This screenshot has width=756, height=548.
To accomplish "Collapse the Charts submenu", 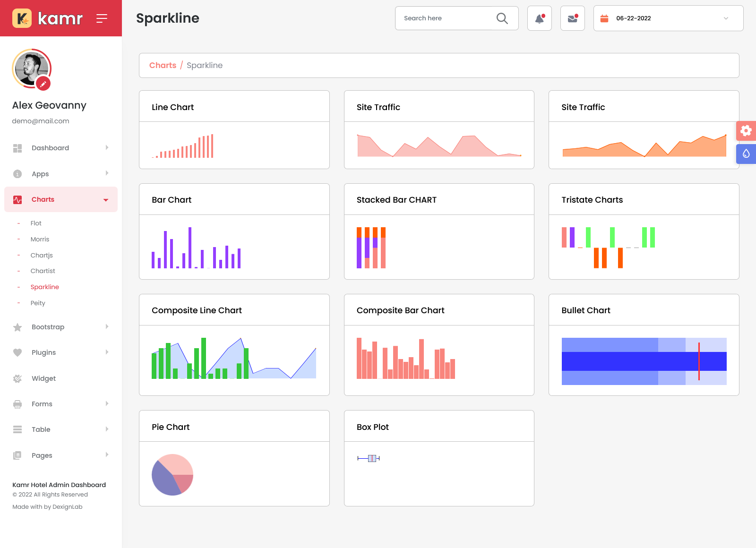I will point(106,200).
